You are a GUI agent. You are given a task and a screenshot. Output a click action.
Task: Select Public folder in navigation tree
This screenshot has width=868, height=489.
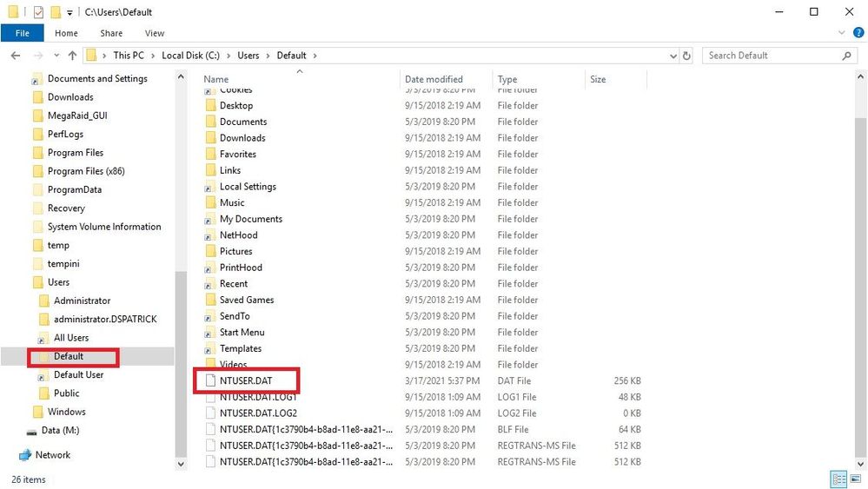tap(66, 393)
